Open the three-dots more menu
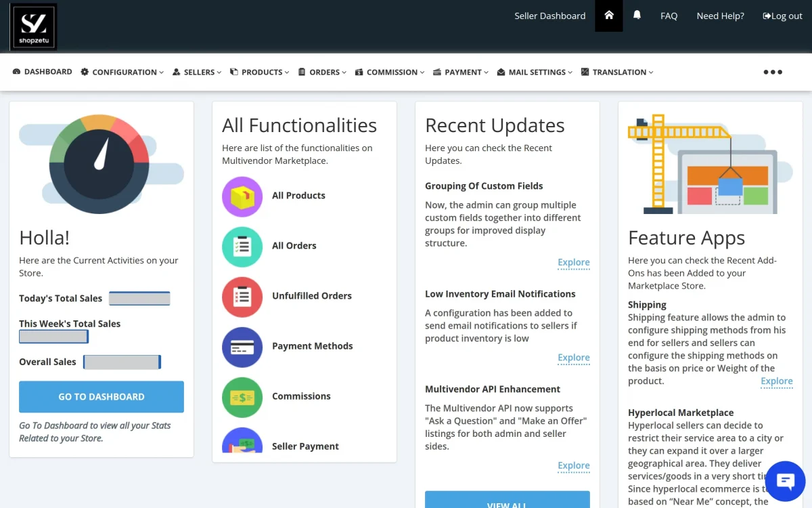812x508 pixels. [x=773, y=72]
